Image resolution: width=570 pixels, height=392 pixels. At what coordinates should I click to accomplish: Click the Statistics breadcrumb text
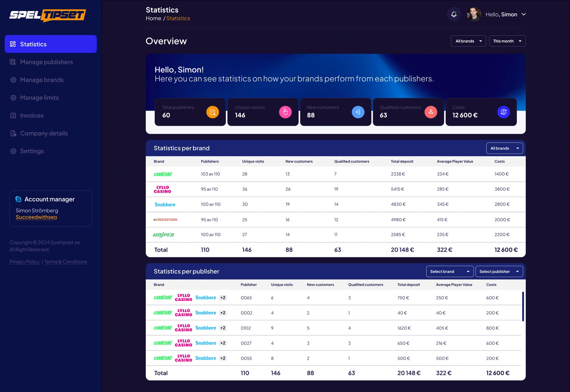point(178,18)
